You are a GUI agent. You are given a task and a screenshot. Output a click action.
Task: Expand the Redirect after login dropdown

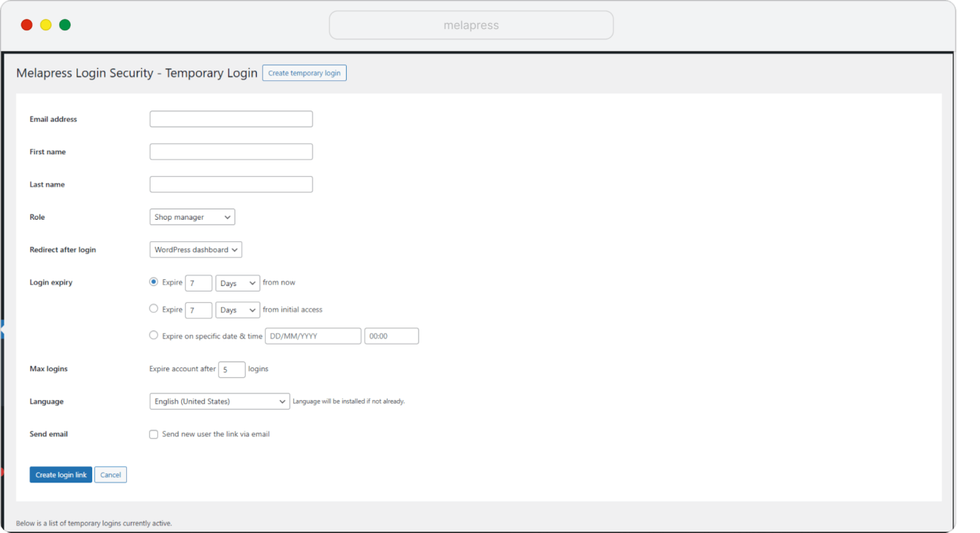click(196, 249)
